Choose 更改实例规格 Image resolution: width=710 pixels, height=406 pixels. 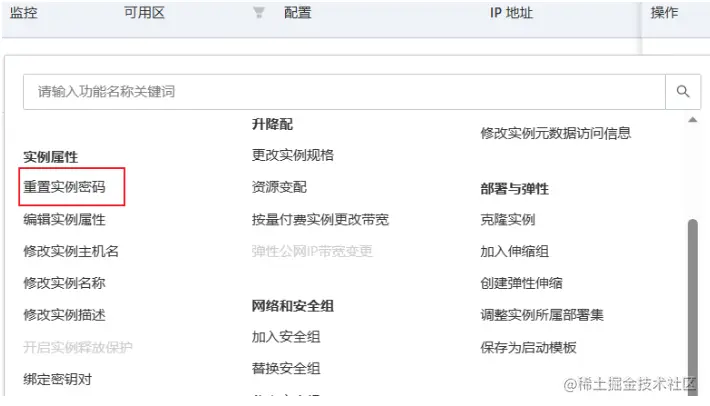click(293, 155)
